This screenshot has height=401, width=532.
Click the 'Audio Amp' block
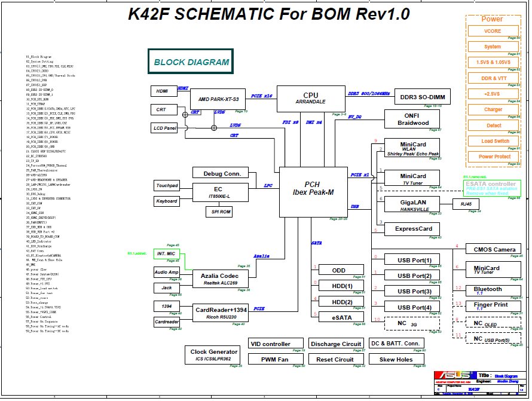pyautogui.click(x=167, y=272)
